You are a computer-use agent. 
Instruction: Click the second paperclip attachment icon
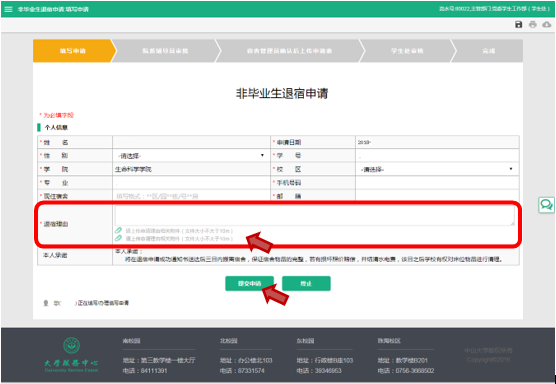118,238
